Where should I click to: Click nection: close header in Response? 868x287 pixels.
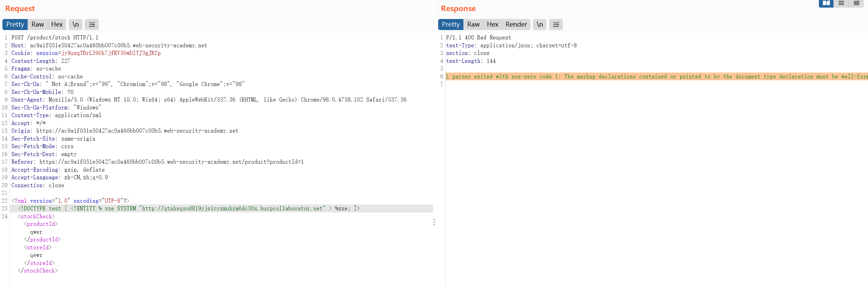point(468,53)
